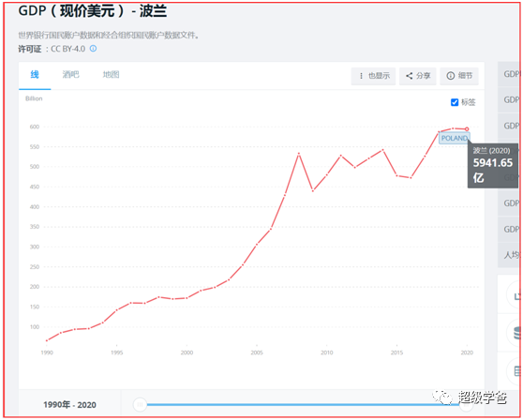Switch to the 线 line chart tab
Viewport: 523px width, 420px height.
(35, 75)
